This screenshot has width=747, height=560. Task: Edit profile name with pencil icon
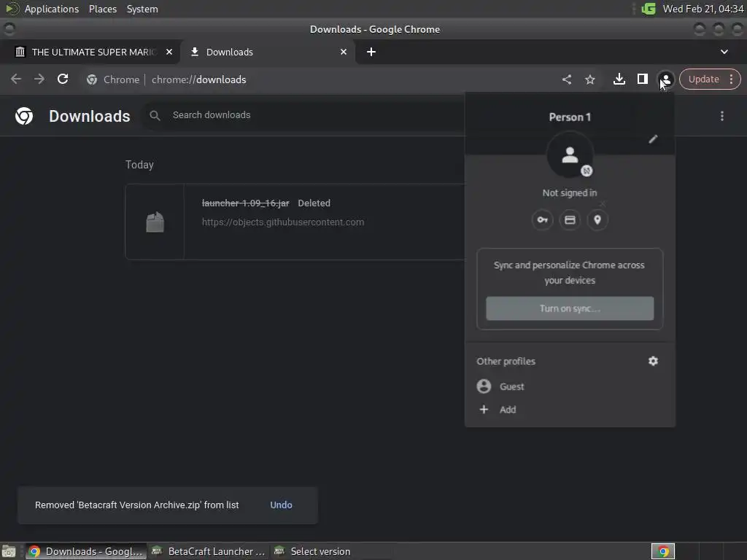click(x=653, y=139)
